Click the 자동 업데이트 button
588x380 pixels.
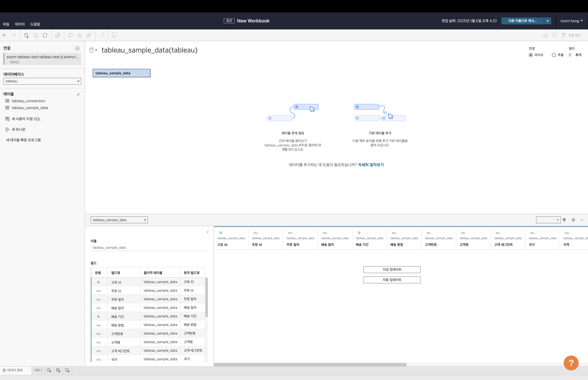click(x=392, y=280)
